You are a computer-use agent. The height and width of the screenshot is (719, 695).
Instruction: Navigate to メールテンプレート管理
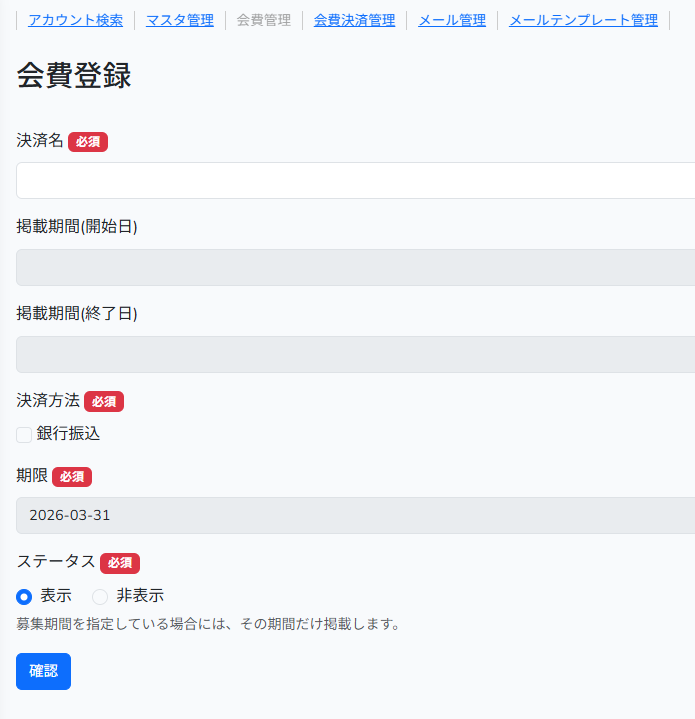583,20
